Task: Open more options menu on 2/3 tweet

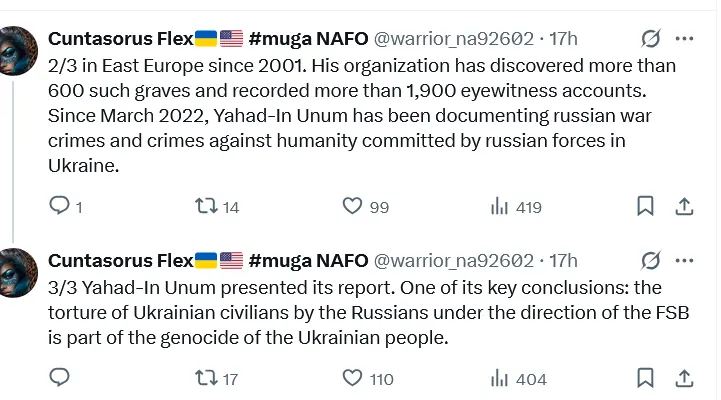Action: click(x=685, y=39)
